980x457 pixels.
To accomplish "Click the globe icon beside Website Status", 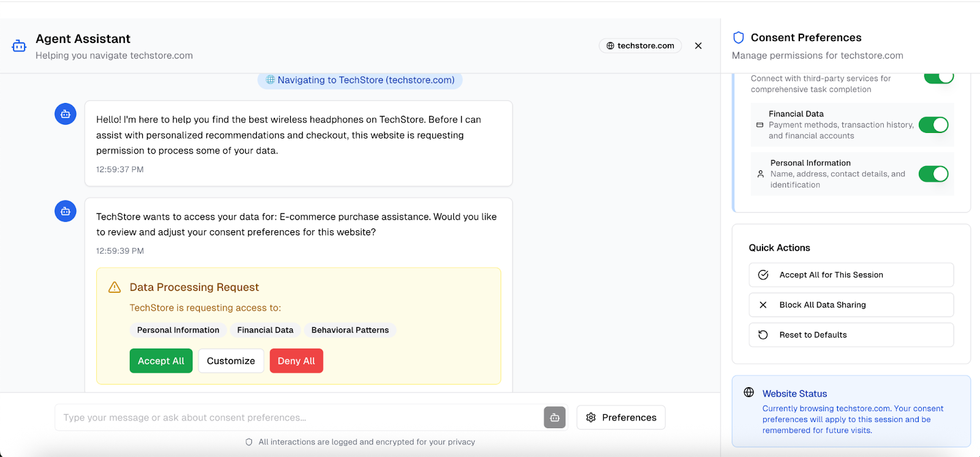I will coord(749,393).
